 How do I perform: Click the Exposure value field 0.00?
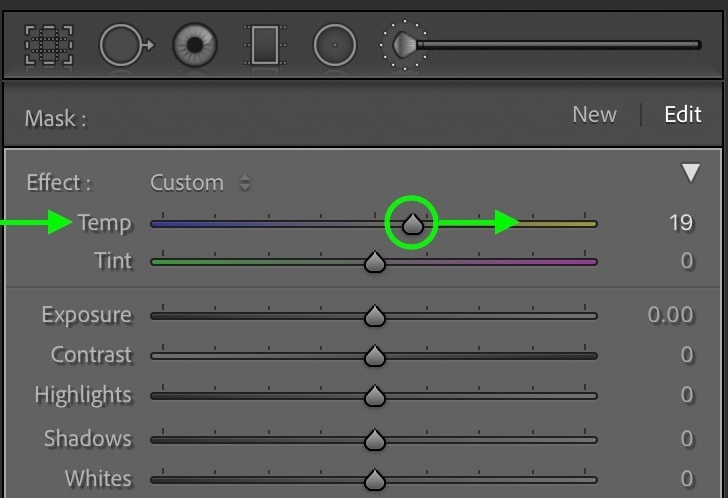[670, 315]
